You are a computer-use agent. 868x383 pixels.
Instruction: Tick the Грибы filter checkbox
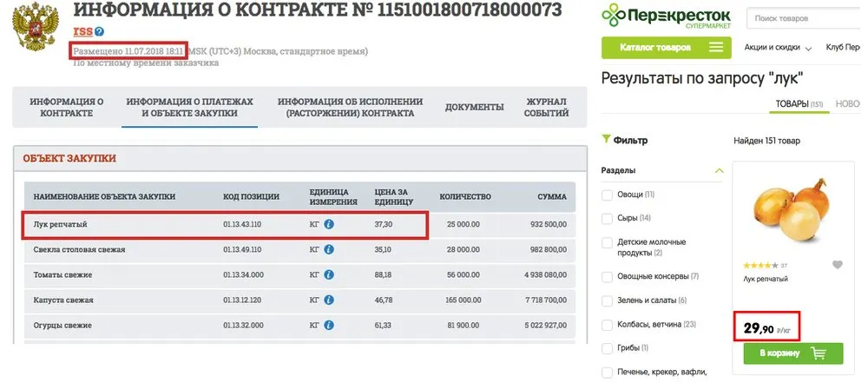point(608,348)
